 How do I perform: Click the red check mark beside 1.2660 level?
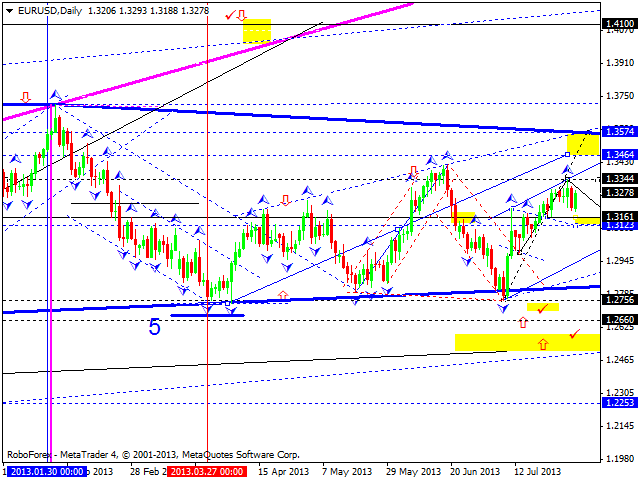pos(542,309)
